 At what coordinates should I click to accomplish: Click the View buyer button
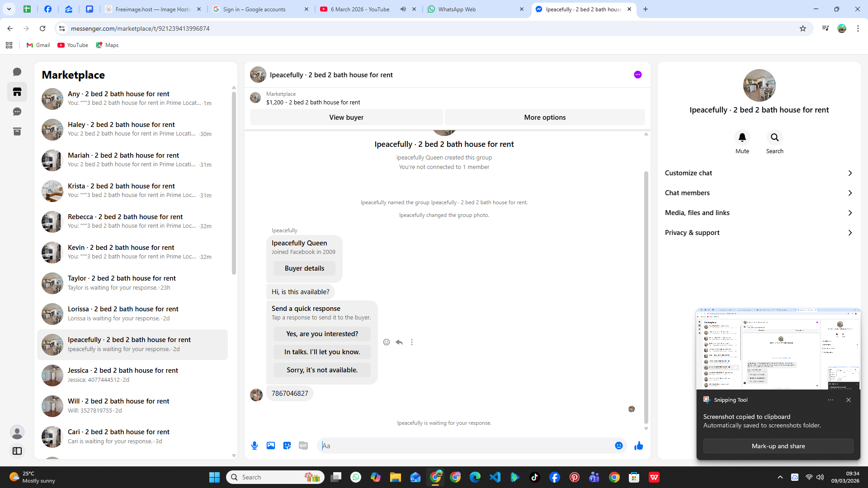click(x=346, y=117)
